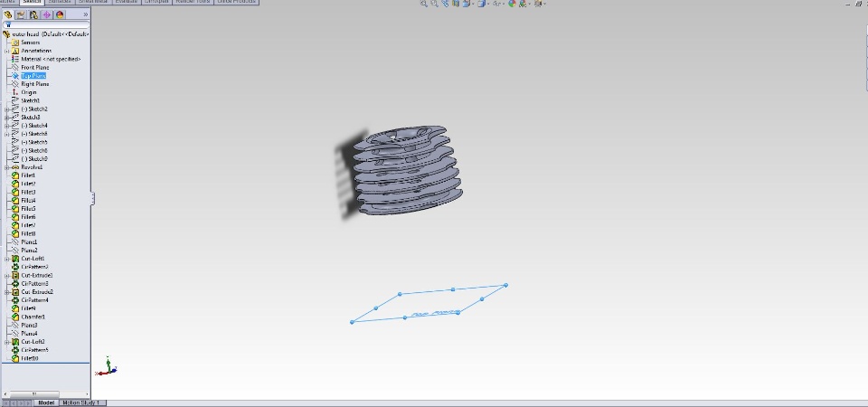Click the CirPattern2 feature icon

click(15, 267)
